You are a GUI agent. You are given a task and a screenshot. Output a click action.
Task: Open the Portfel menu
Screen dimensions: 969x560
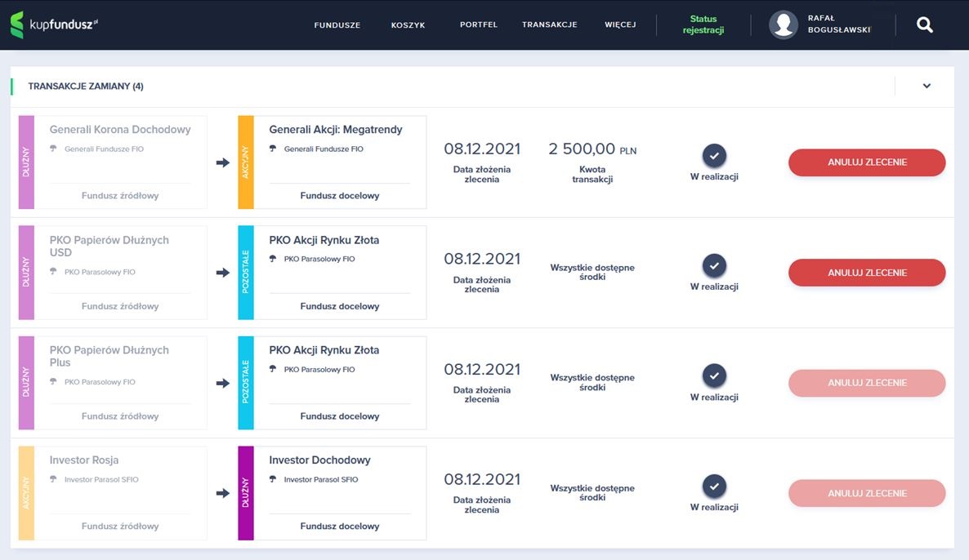click(x=478, y=24)
